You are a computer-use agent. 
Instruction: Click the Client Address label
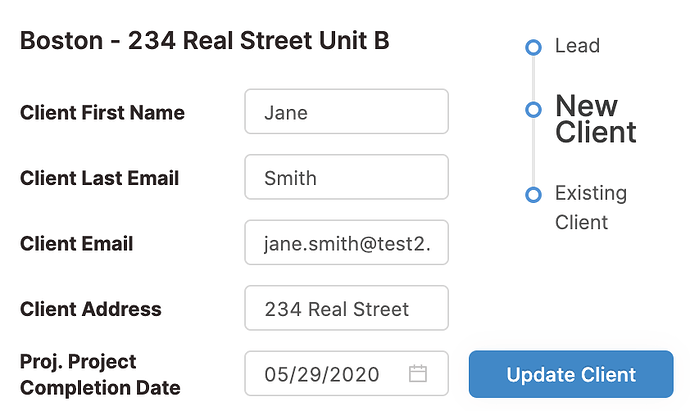91,309
